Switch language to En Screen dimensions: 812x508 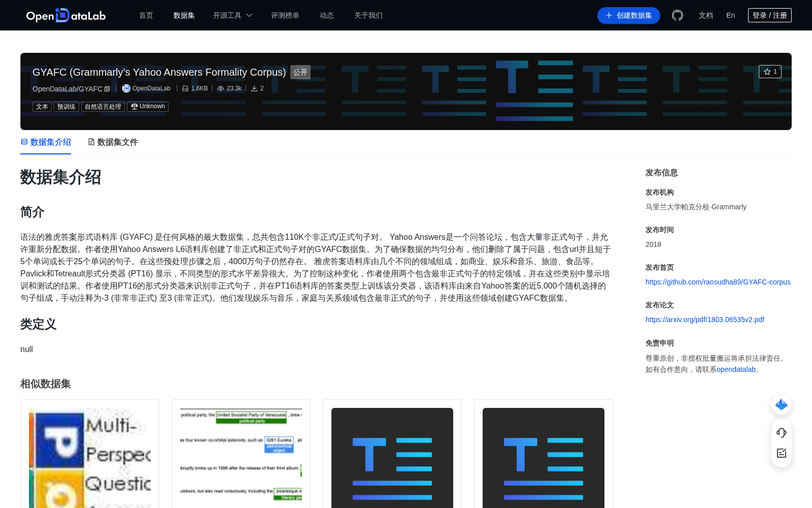pyautogui.click(x=731, y=15)
